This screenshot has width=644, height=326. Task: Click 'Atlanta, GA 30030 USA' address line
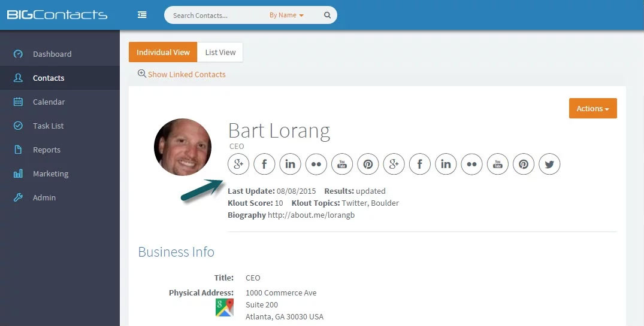pyautogui.click(x=284, y=316)
